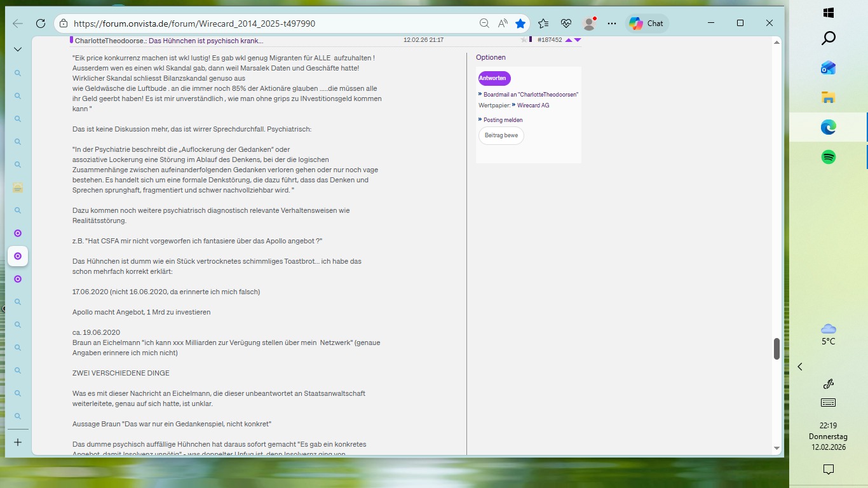Open the browser profile icon
The width and height of the screenshot is (868, 488).
588,23
